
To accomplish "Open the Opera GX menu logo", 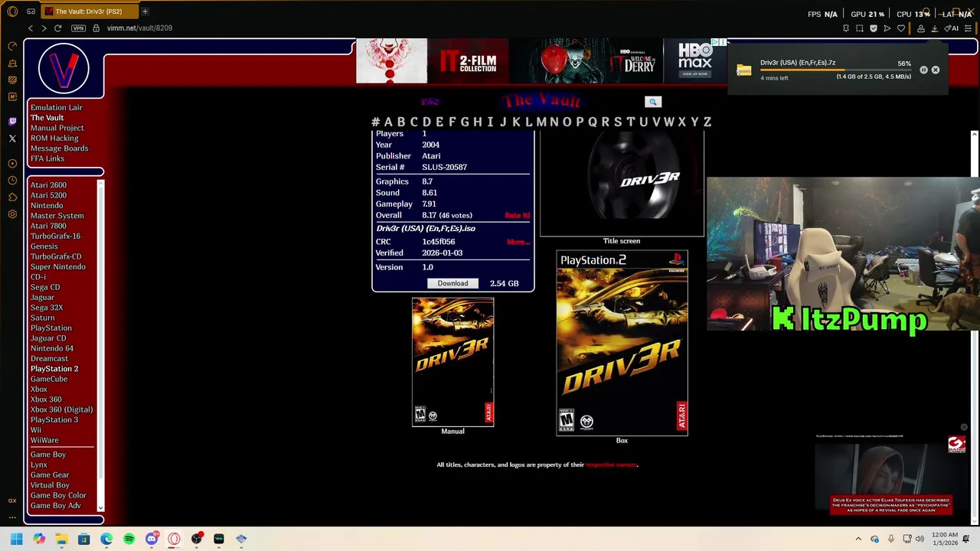I will (12, 11).
